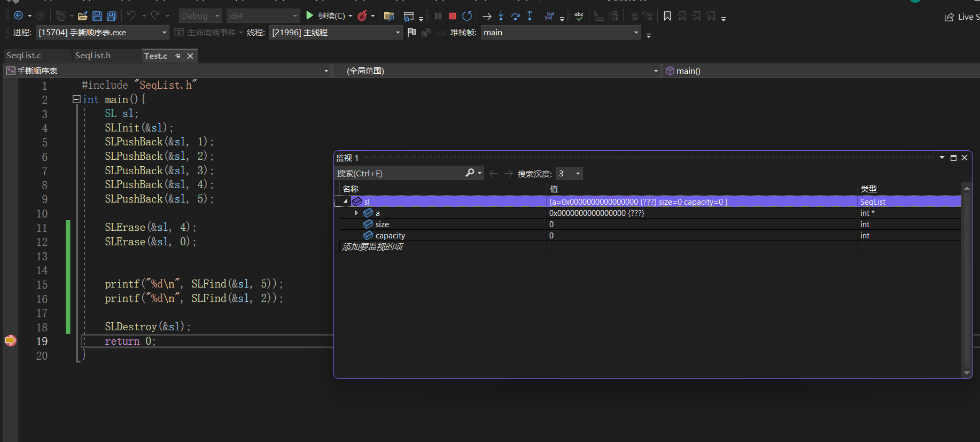Select the capacity row in Watch 1

click(650, 236)
